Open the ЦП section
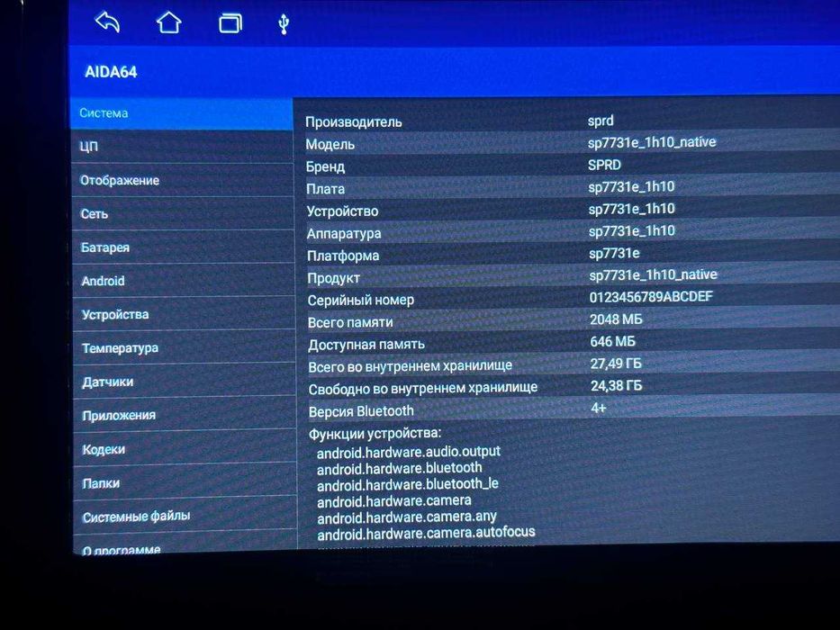 point(183,147)
